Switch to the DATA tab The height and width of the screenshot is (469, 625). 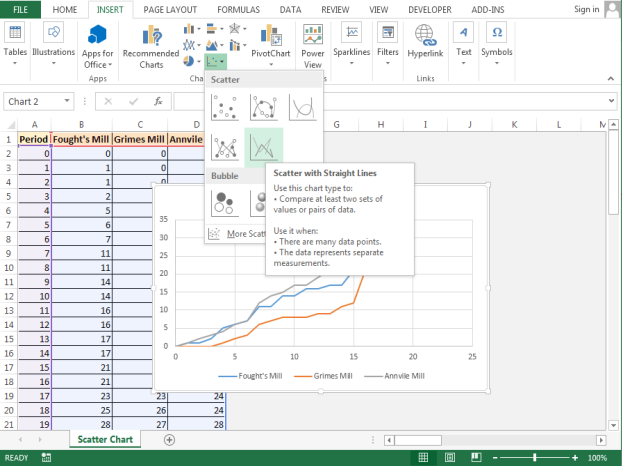coord(290,10)
